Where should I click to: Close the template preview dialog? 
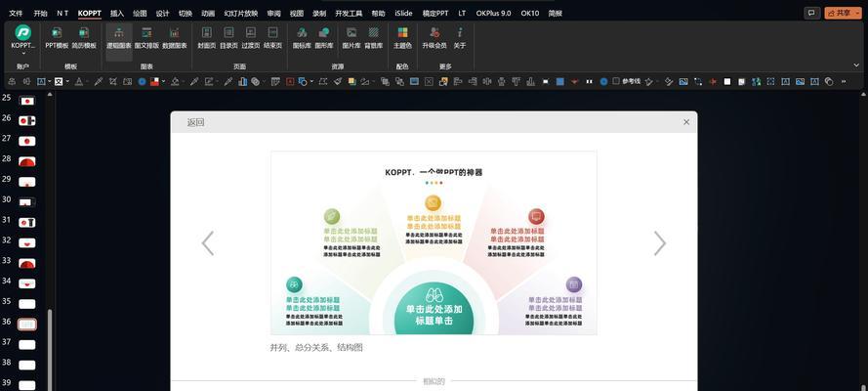point(686,122)
